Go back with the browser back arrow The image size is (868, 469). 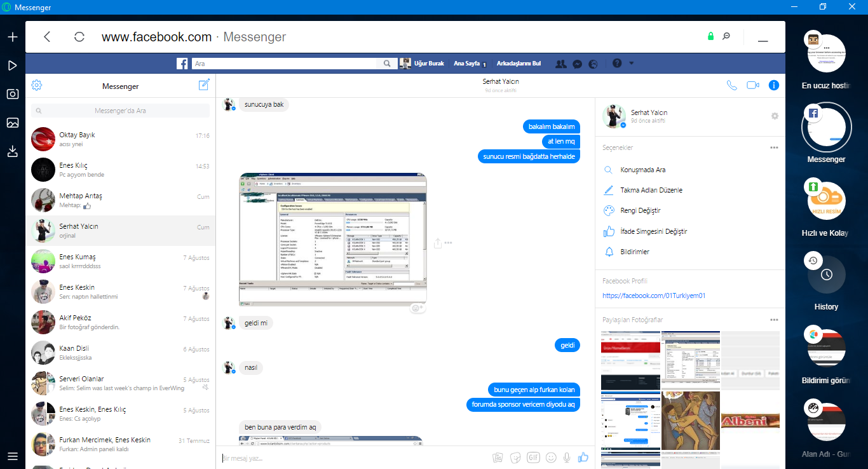(x=47, y=37)
